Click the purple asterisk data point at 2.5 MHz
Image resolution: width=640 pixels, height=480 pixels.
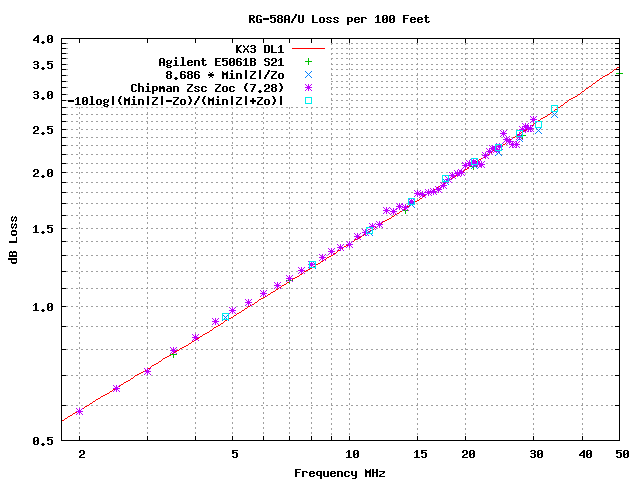[116, 389]
